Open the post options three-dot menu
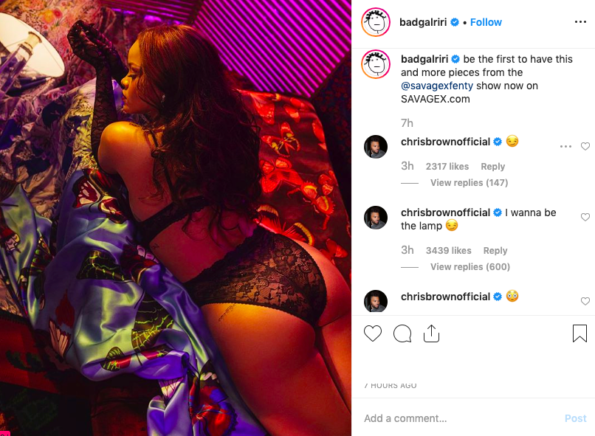 [580, 22]
